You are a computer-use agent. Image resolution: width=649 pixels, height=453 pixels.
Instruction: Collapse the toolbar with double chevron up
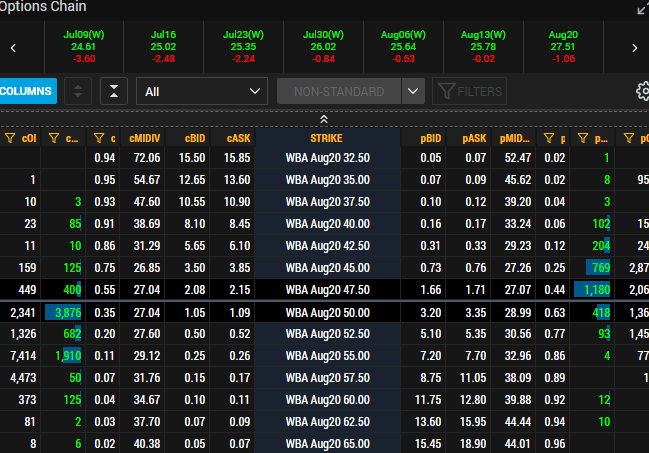pos(324,119)
